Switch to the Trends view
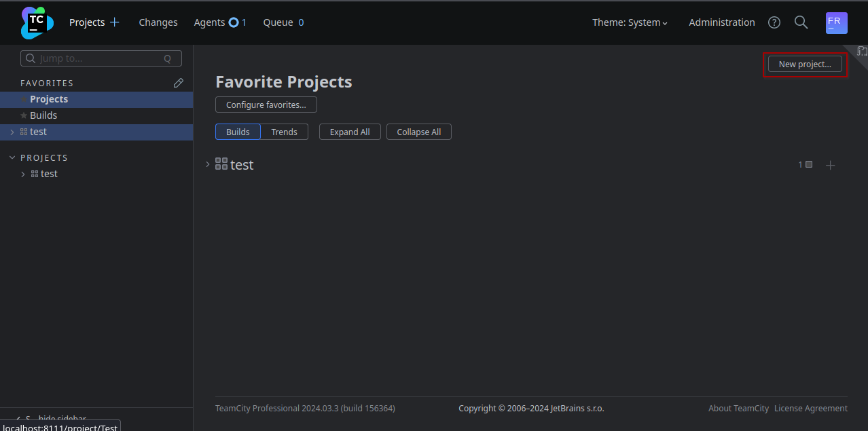 [x=284, y=132]
